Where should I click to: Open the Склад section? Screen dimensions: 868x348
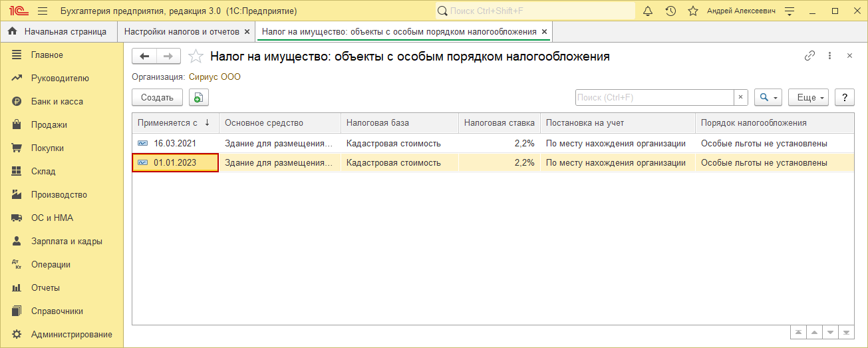(43, 171)
